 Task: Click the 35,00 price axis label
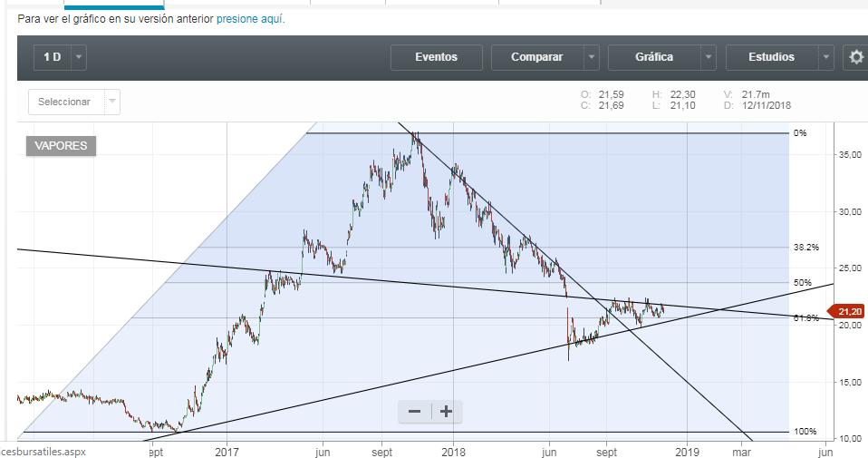(850, 154)
